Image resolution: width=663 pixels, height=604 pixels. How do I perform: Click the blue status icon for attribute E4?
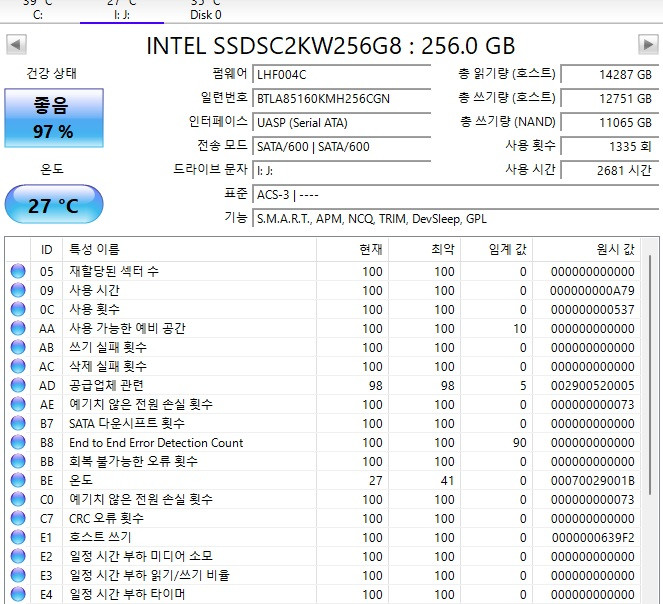point(18,594)
